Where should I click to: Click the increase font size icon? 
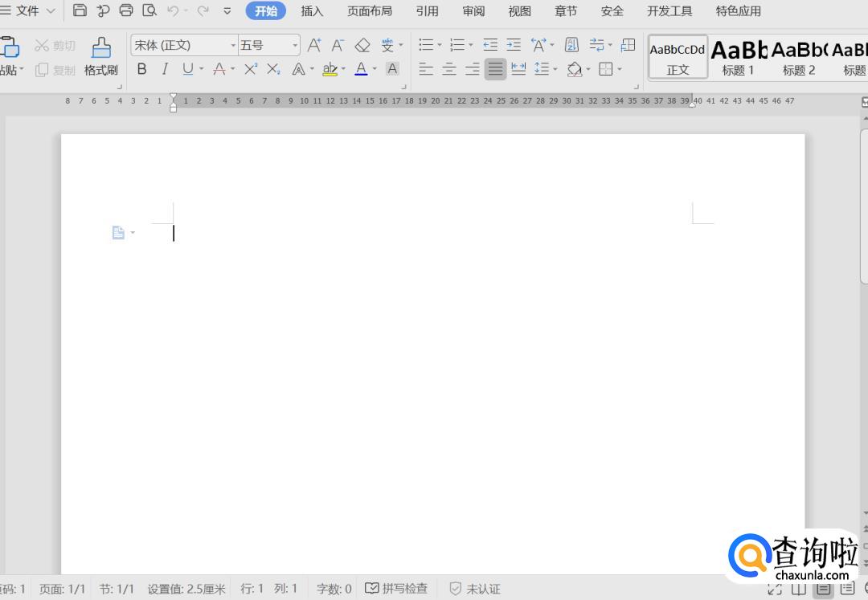click(x=314, y=45)
